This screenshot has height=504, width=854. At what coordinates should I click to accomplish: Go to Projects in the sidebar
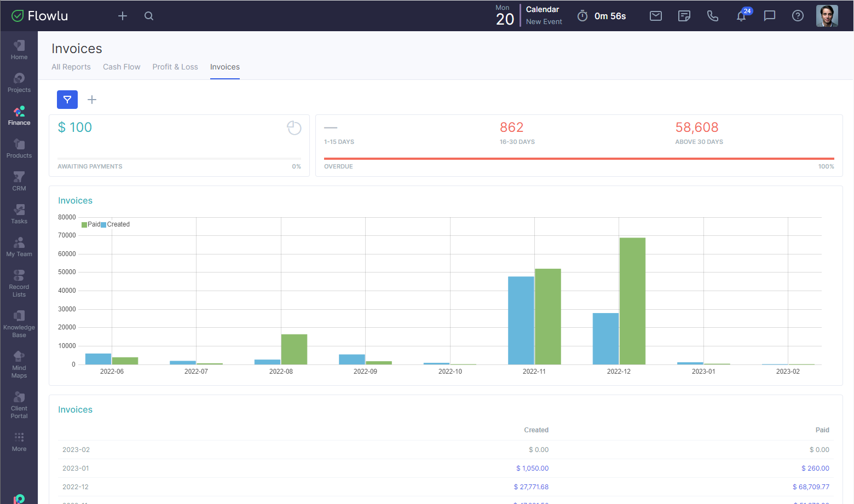click(19, 83)
